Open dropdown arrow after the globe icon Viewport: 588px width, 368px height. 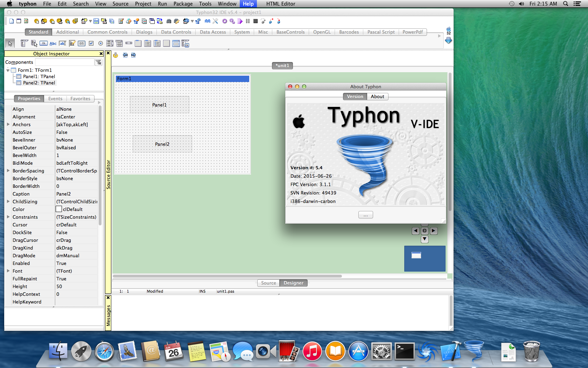192,21
